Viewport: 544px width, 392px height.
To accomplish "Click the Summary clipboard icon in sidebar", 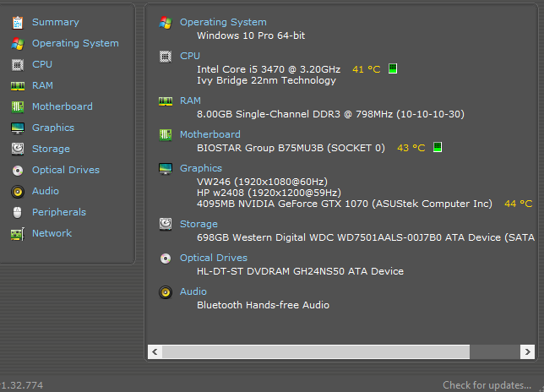I will coord(18,23).
